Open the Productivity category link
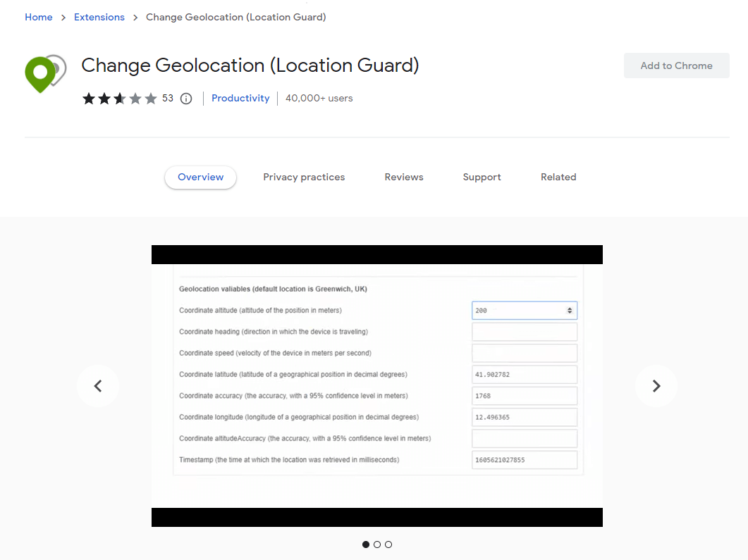 240,98
